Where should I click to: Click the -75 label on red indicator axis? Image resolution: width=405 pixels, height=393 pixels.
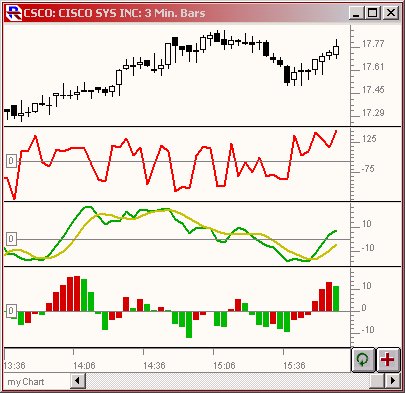[x=368, y=169]
